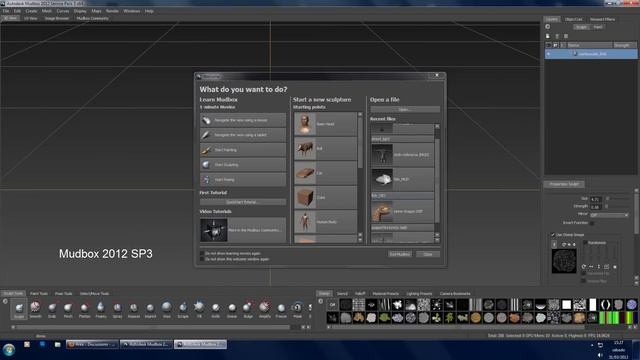This screenshot has height=360, width=640.
Task: Switch to the Select/Move Tools tab
Action: tap(94, 293)
